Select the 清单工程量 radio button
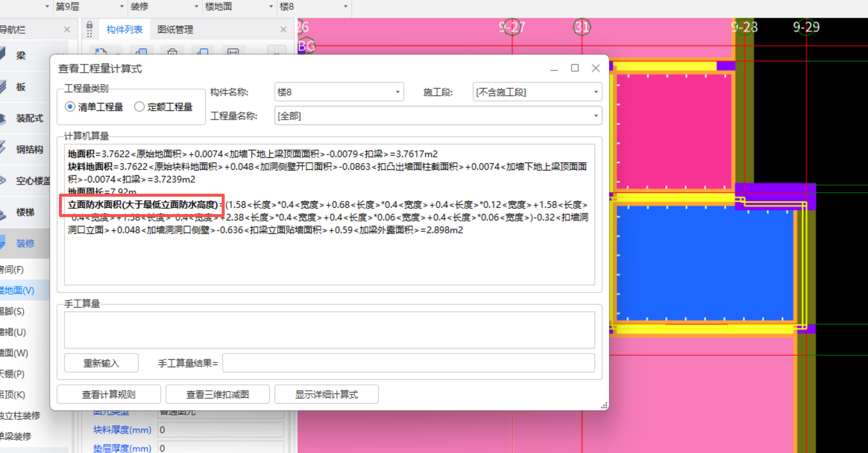Screen dimensions: 868x453 (70, 107)
